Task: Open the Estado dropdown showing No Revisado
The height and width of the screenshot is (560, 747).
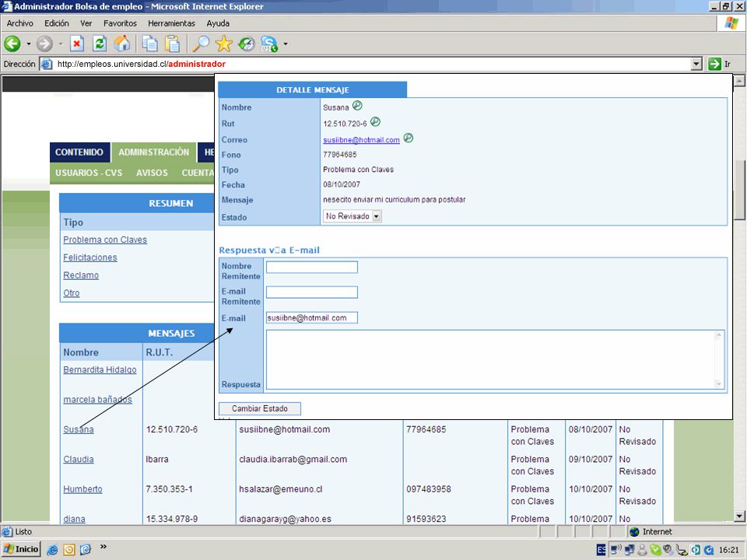Action: [x=352, y=216]
